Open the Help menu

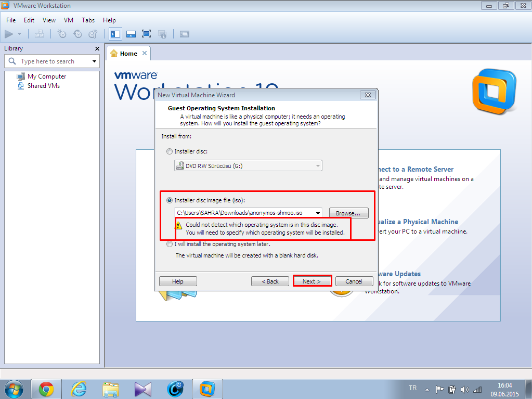click(109, 20)
